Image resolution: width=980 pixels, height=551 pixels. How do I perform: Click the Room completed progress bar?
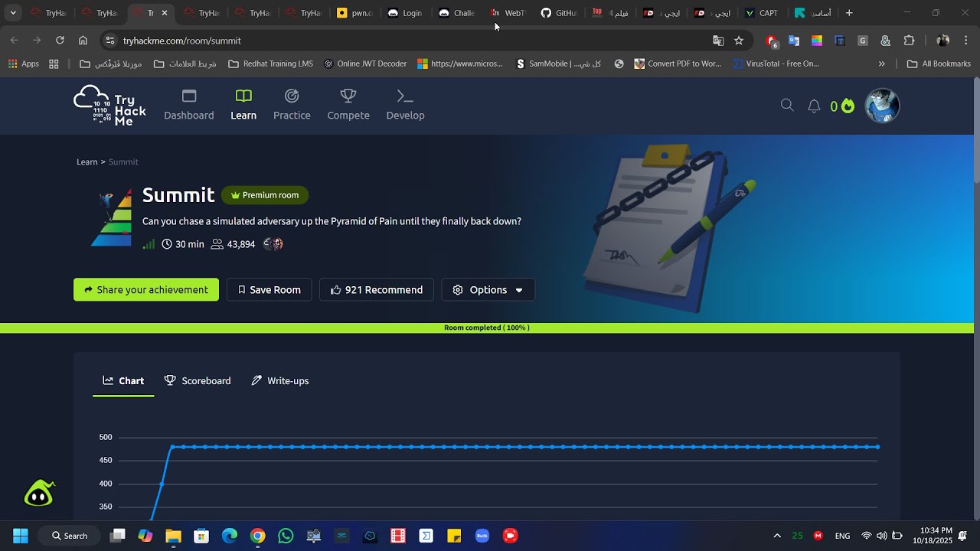[x=487, y=328]
